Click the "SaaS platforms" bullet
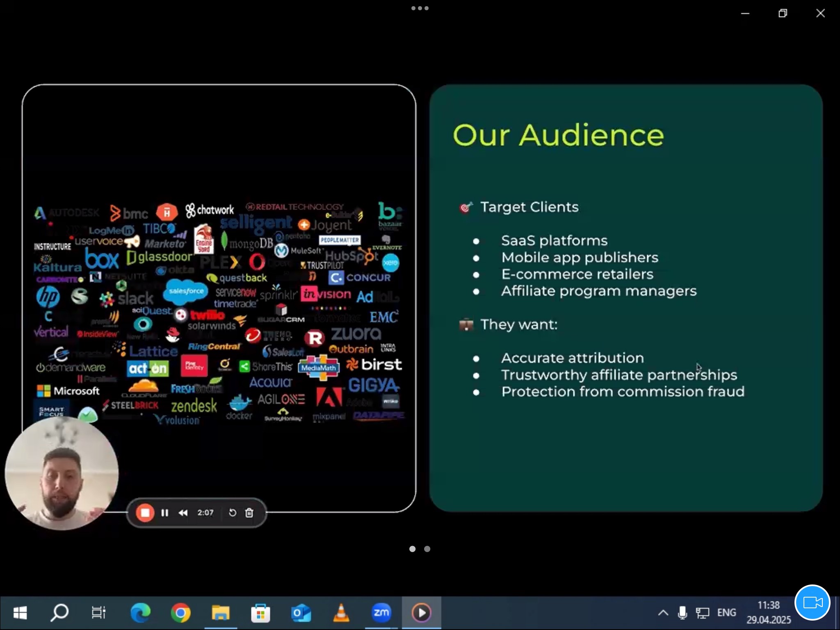The height and width of the screenshot is (630, 840). click(554, 241)
